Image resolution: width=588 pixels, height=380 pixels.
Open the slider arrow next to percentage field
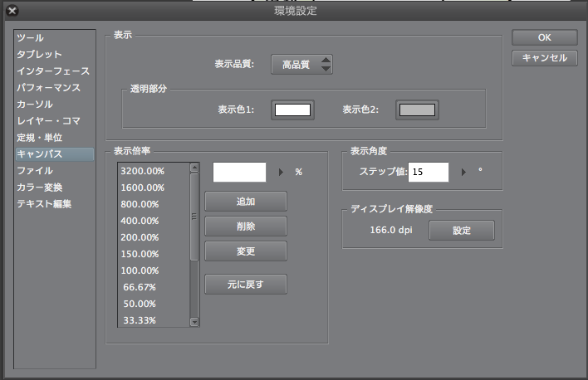click(x=281, y=172)
